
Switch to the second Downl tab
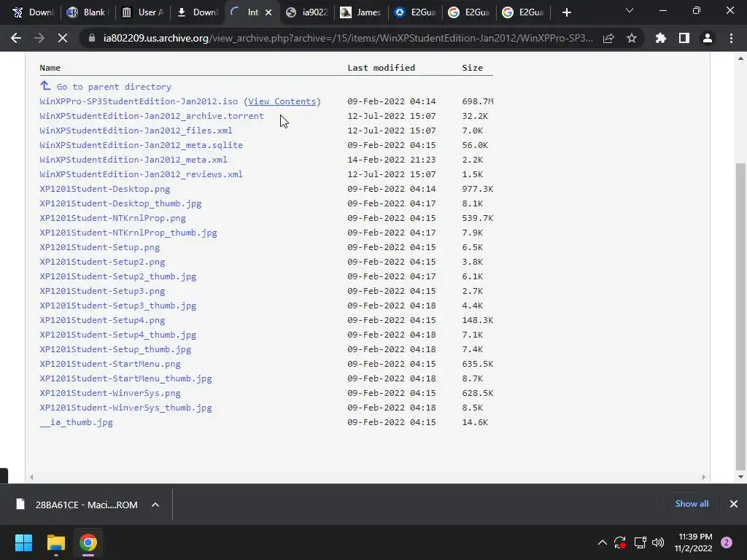click(x=198, y=12)
